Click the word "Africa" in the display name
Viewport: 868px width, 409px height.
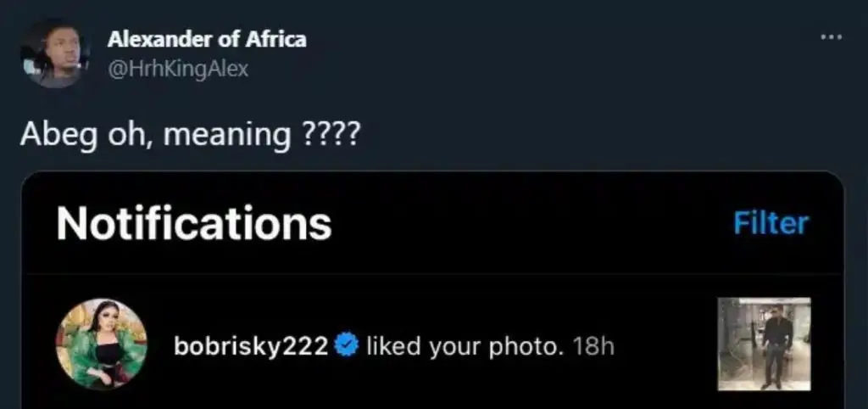tap(275, 39)
